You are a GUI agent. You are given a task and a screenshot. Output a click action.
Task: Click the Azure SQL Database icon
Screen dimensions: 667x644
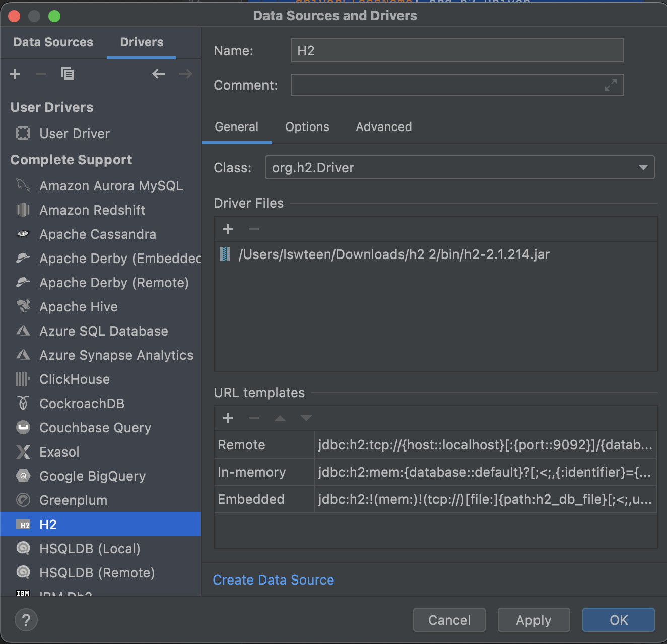click(x=23, y=331)
